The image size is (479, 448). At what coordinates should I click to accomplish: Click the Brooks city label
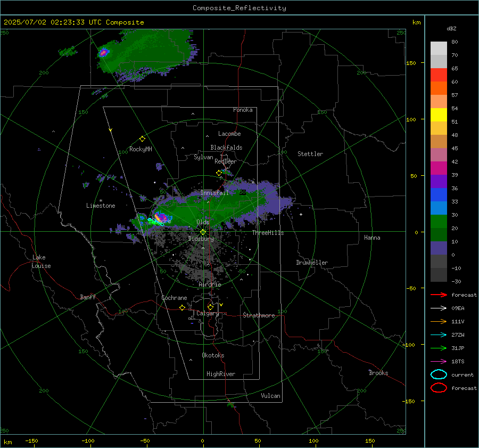[378, 373]
